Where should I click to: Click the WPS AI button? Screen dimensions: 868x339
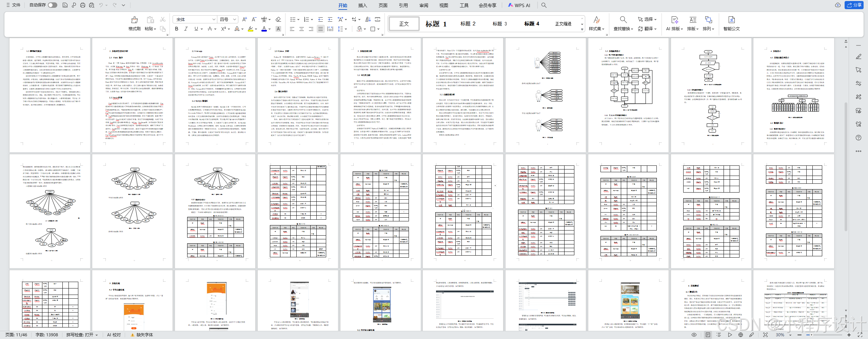tap(519, 5)
